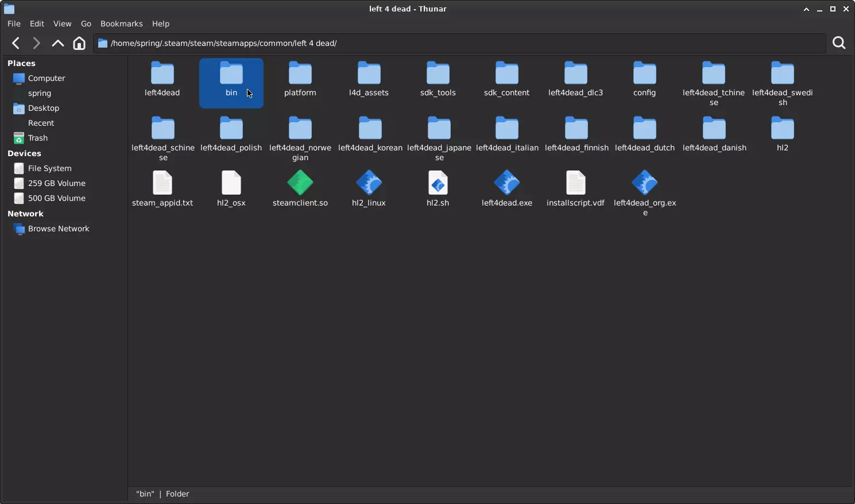Click the Thunar window menu icon in titlebar

(9, 9)
